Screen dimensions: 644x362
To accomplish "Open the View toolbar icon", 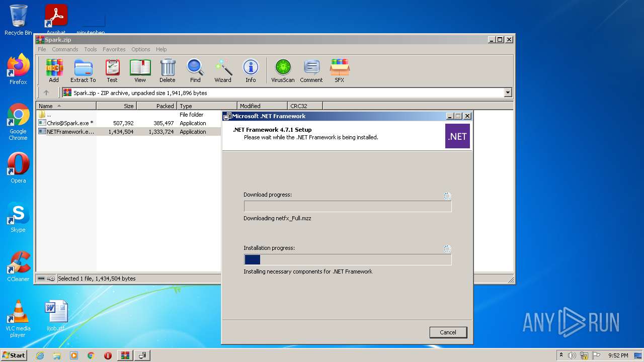I will click(140, 70).
